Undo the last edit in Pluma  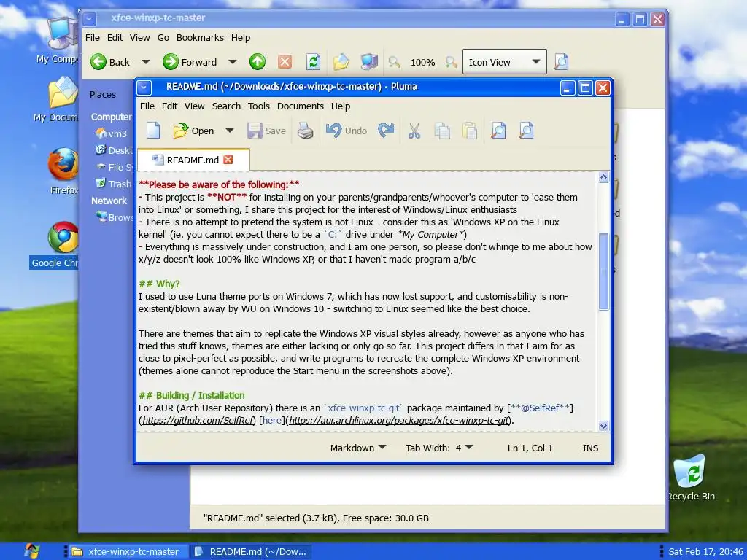pyautogui.click(x=347, y=131)
